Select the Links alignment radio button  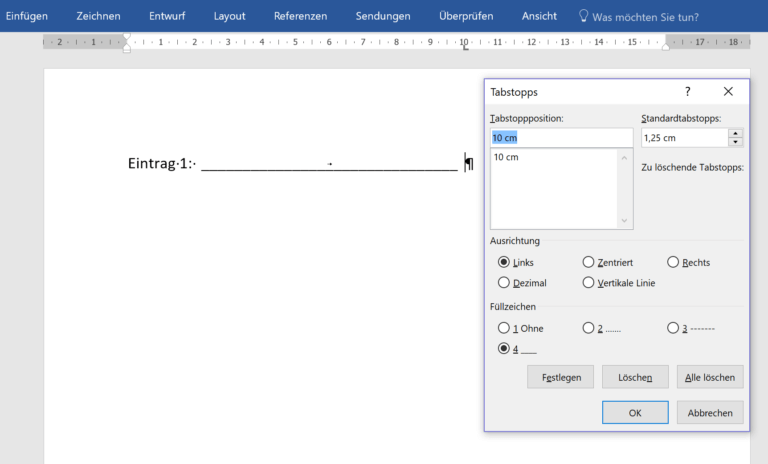(x=504, y=262)
